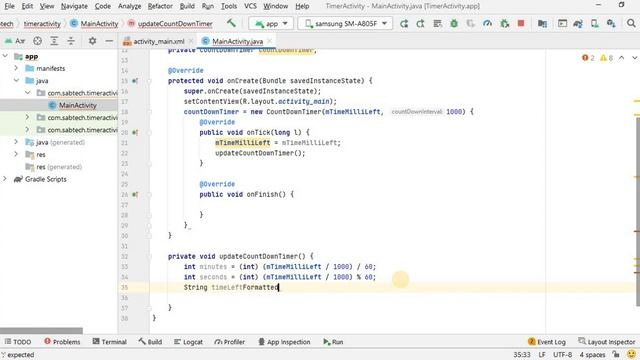This screenshot has width=640, height=360.
Task: Click Select Opened File target icon
Action: [38, 41]
